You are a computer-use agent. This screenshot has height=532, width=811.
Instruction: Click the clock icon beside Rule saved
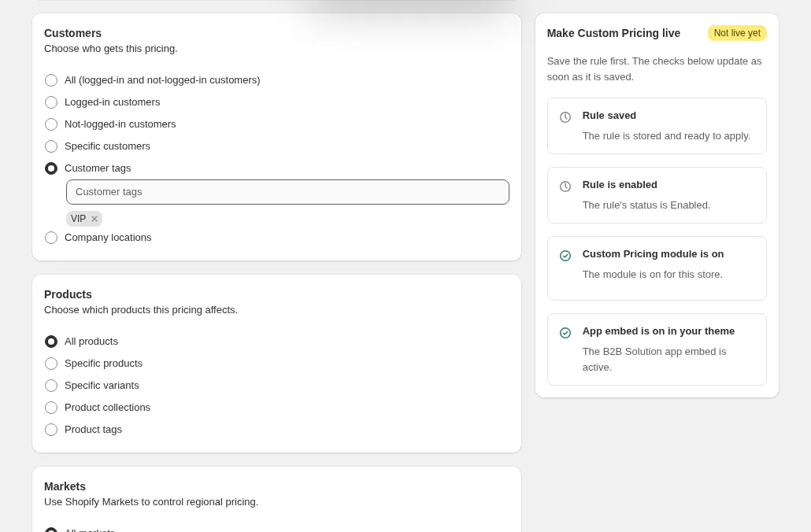point(565,117)
